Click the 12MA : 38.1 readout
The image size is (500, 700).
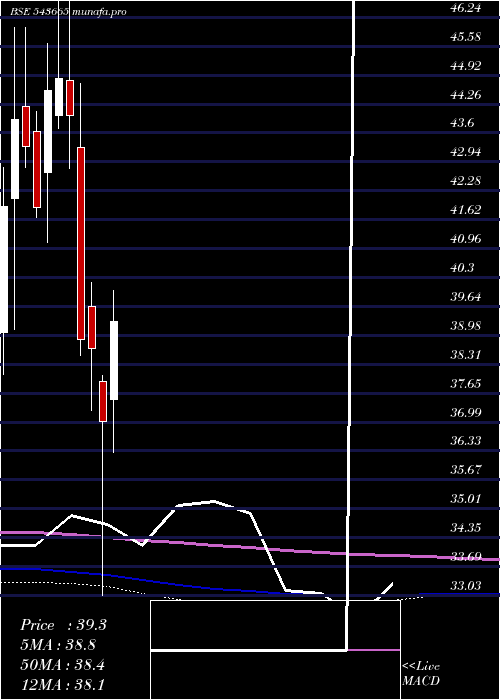pyautogui.click(x=62, y=685)
